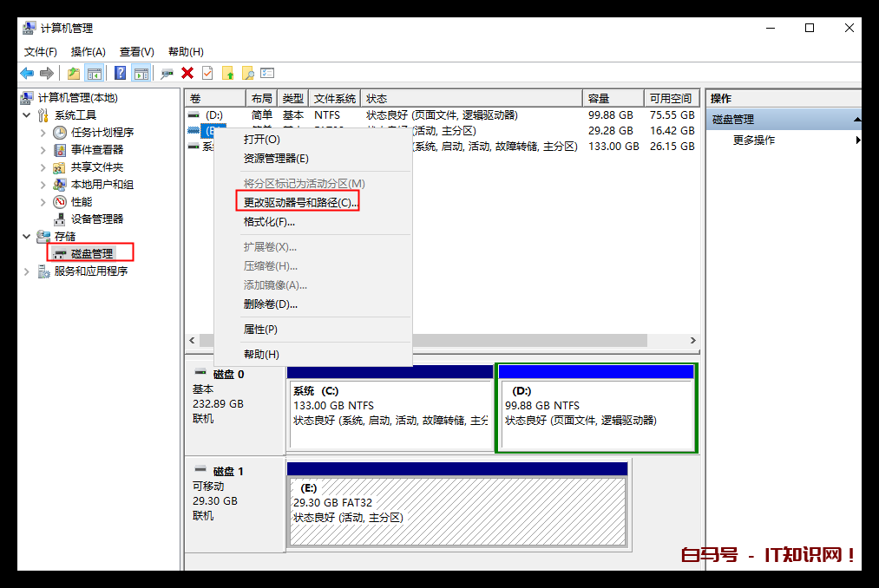Image resolution: width=879 pixels, height=588 pixels.
Task: Toggle the console tree pane toolbar button
Action: click(95, 74)
